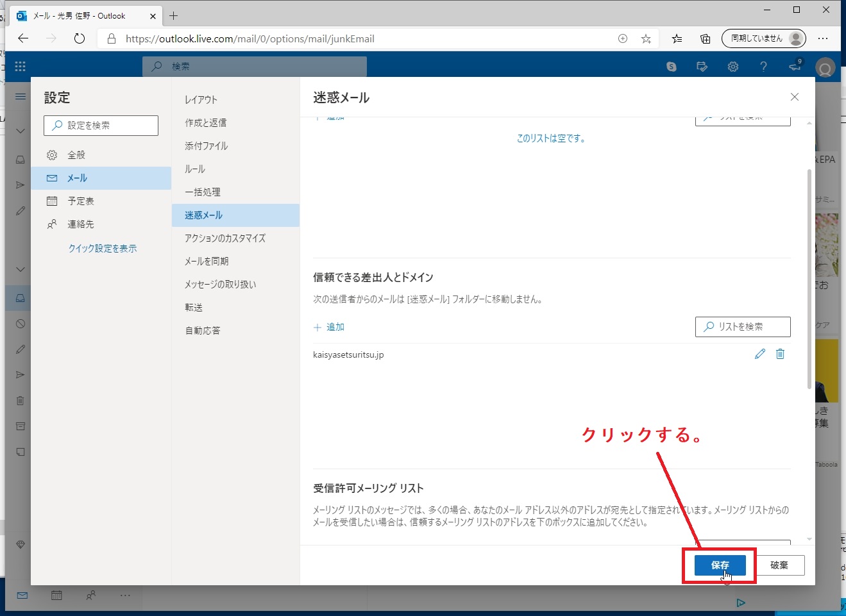Select the Mail icon at bottom left
Viewport: 846px width, 616px height.
[x=22, y=595]
